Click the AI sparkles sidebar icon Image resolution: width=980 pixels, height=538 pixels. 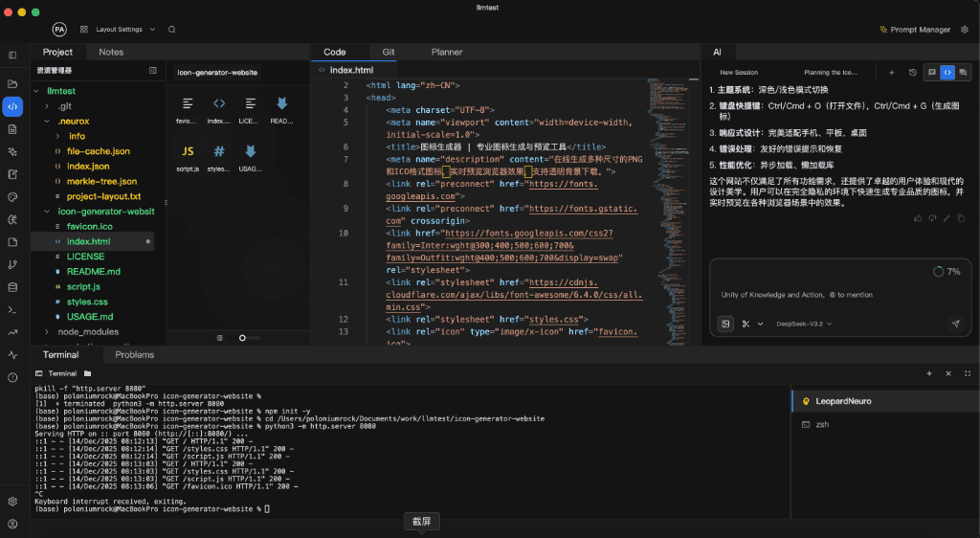12,152
